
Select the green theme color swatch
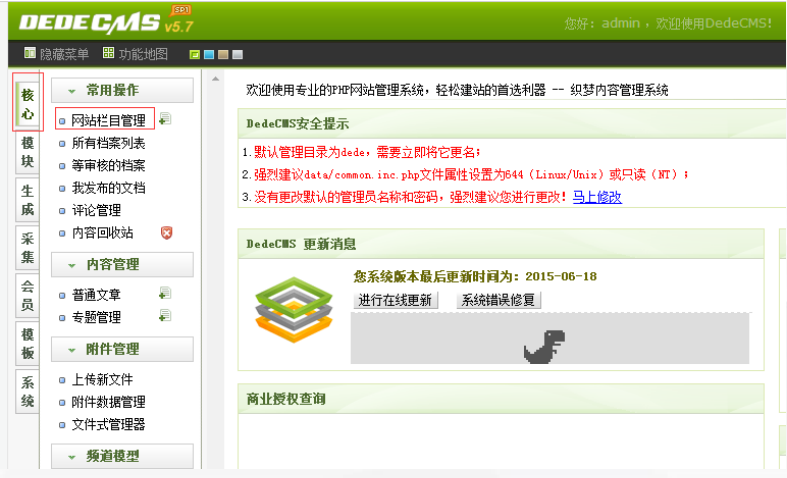tap(195, 54)
